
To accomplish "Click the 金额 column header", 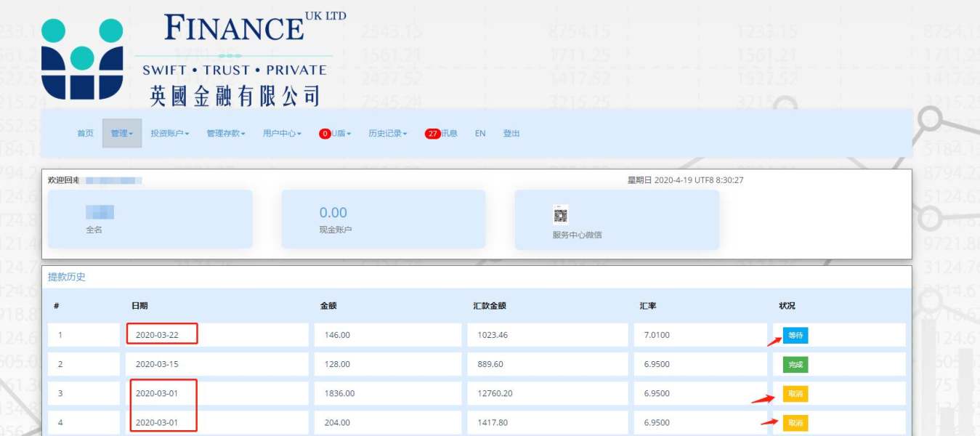I will pyautogui.click(x=328, y=306).
